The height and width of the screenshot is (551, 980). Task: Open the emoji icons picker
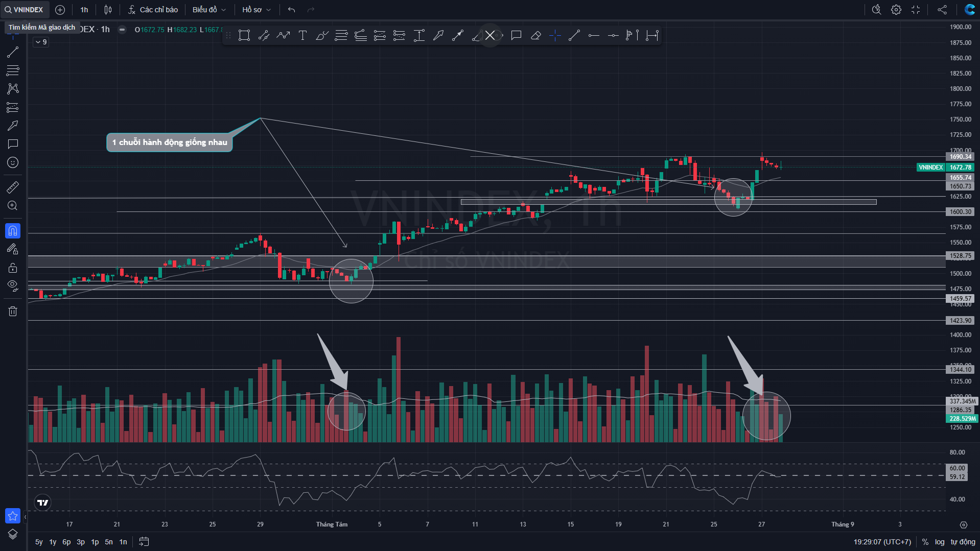(13, 162)
